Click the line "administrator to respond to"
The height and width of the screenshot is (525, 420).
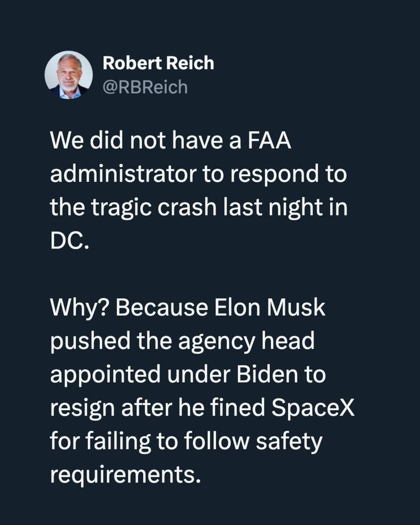point(198,174)
